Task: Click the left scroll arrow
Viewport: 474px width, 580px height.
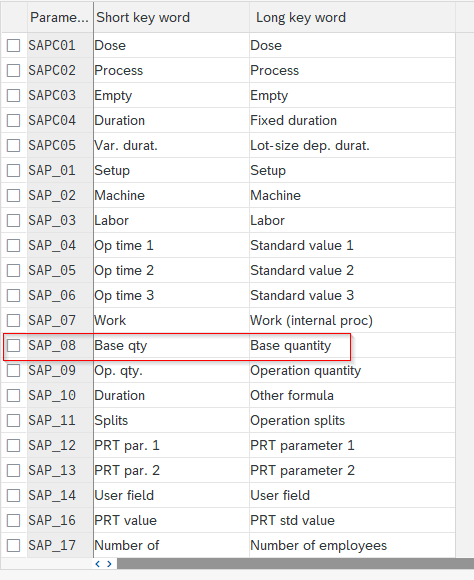Action: (98, 564)
